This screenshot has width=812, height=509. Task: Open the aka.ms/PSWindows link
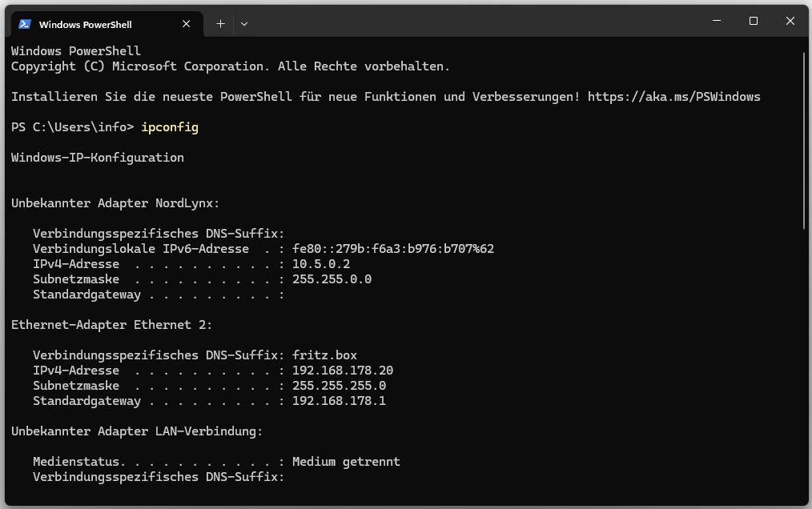673,97
